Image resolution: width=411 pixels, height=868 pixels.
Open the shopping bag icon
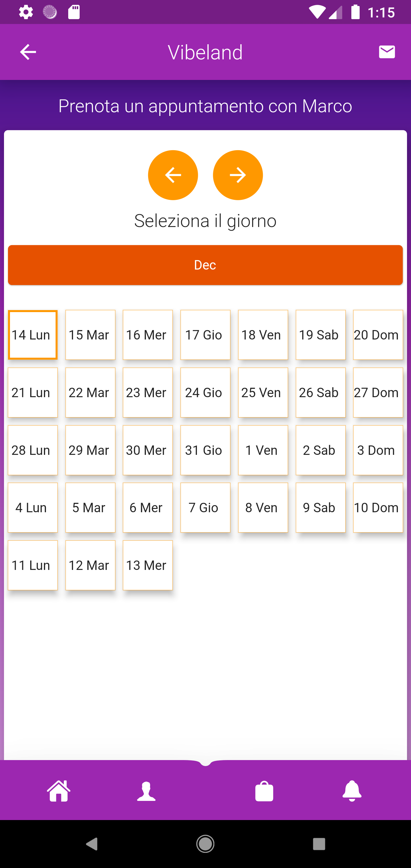pyautogui.click(x=265, y=791)
